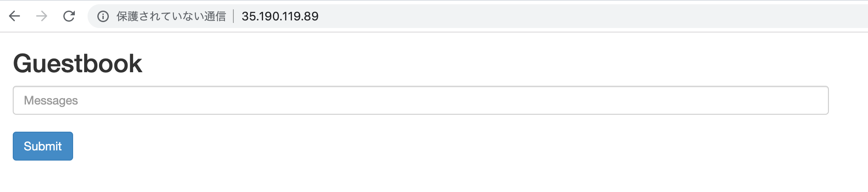This screenshot has height=192, width=868.
Task: Click the Messages placeholder text
Action: click(51, 101)
